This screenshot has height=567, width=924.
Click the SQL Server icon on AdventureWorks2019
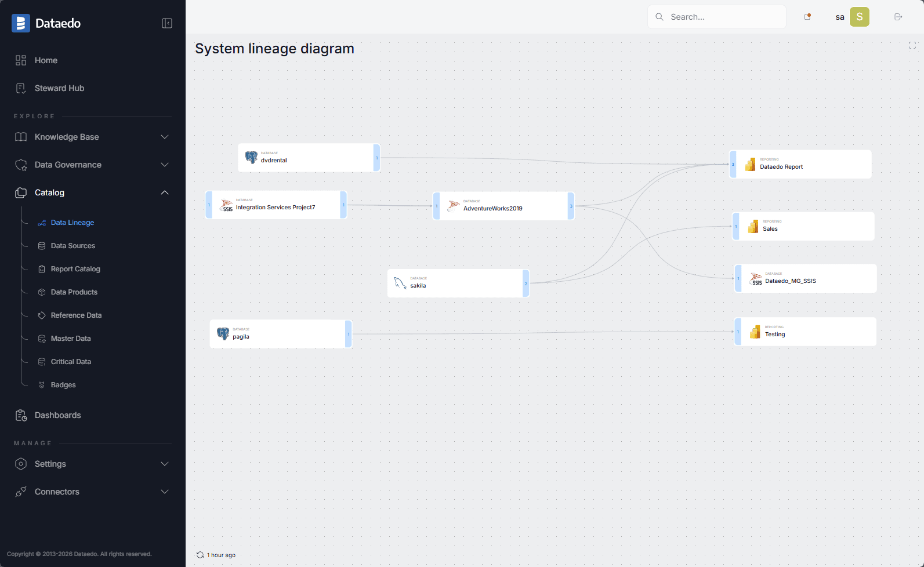point(454,205)
